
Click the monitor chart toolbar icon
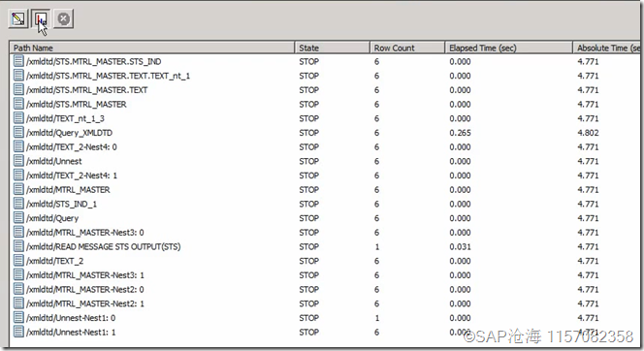41,18
